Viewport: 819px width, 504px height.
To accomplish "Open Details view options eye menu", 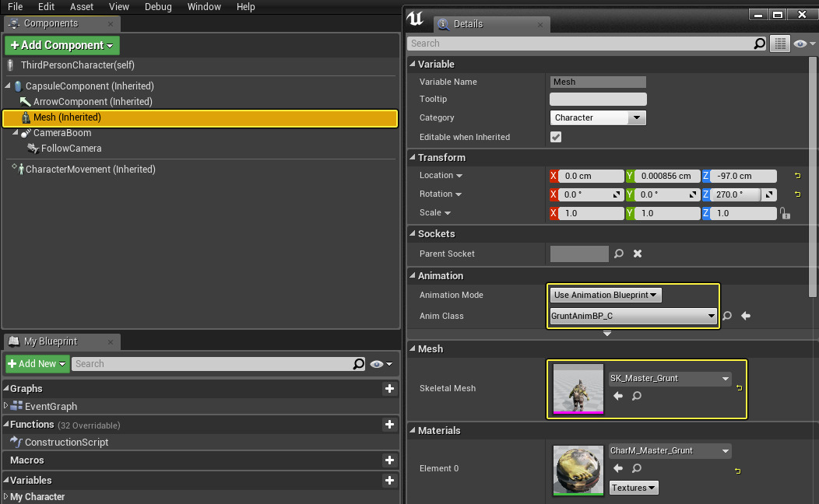I will point(803,44).
